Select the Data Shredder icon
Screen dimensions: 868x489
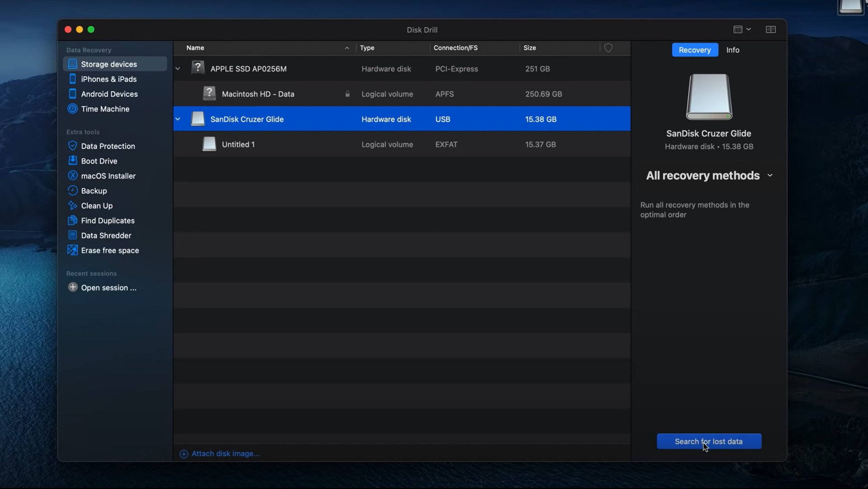click(71, 235)
